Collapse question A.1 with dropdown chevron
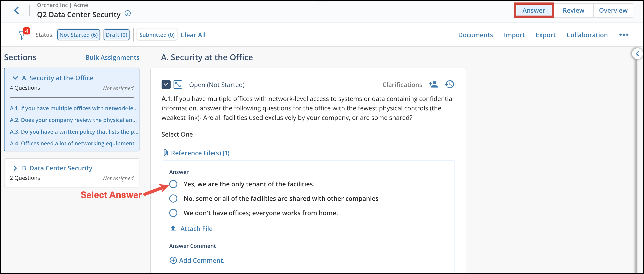This screenshot has height=274, width=644. (x=166, y=84)
